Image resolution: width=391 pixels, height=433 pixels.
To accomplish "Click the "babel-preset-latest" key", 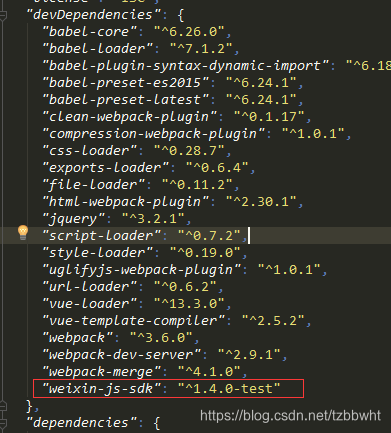I will pyautogui.click(x=125, y=100).
